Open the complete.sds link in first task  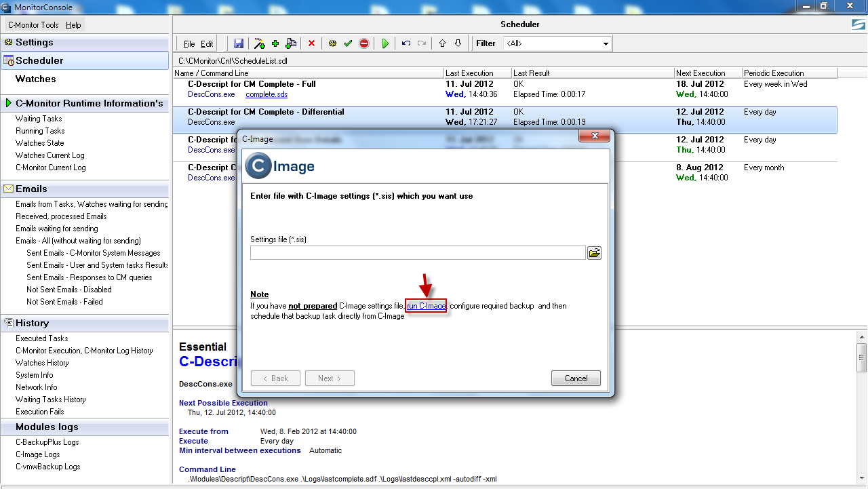click(x=267, y=94)
